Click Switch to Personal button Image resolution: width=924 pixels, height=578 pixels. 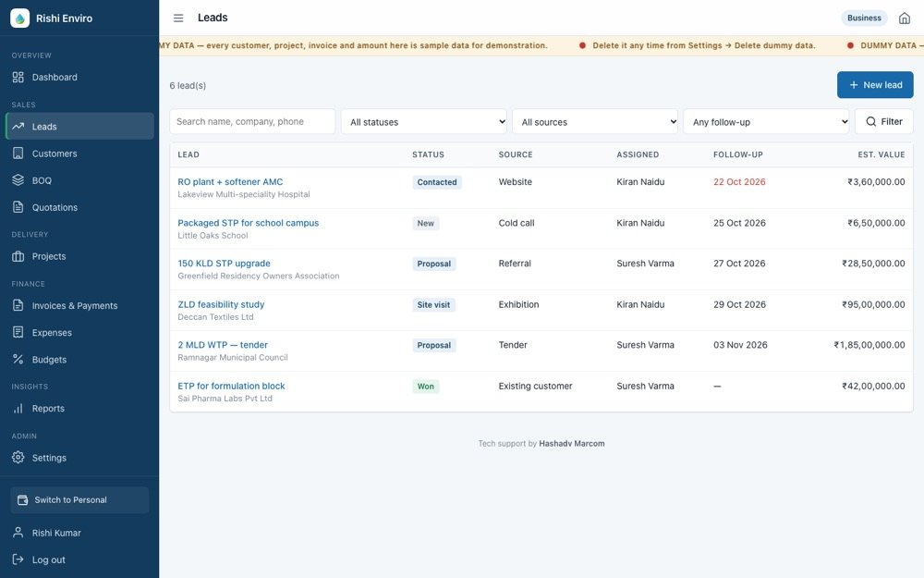click(x=79, y=500)
